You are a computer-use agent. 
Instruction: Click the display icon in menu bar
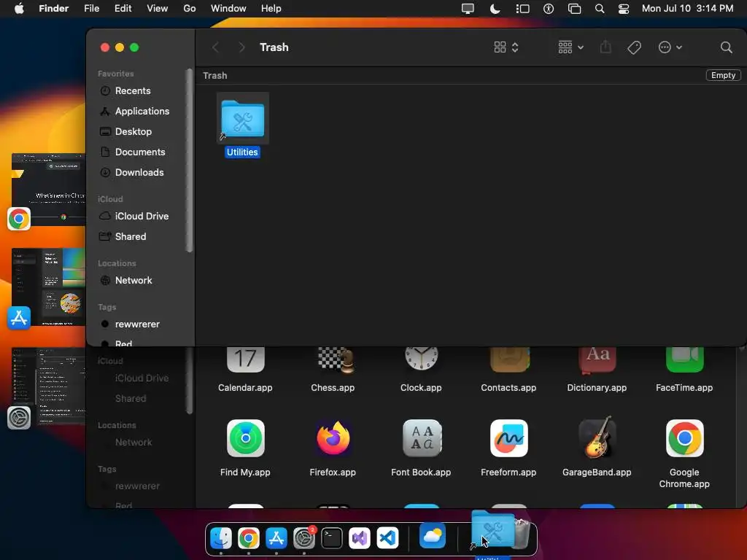pyautogui.click(x=468, y=9)
